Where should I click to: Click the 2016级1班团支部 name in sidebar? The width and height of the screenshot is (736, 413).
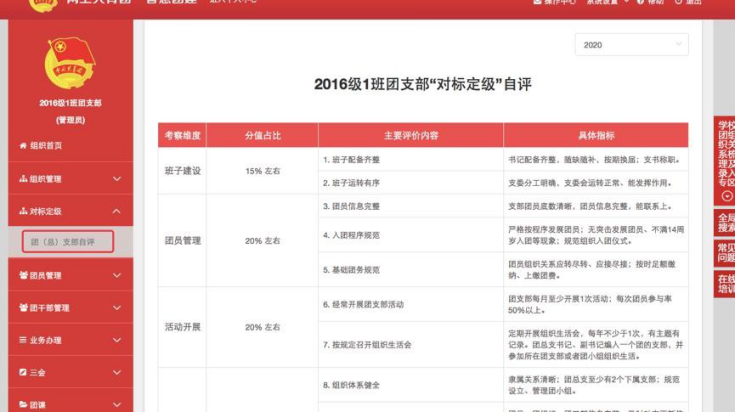(70, 103)
